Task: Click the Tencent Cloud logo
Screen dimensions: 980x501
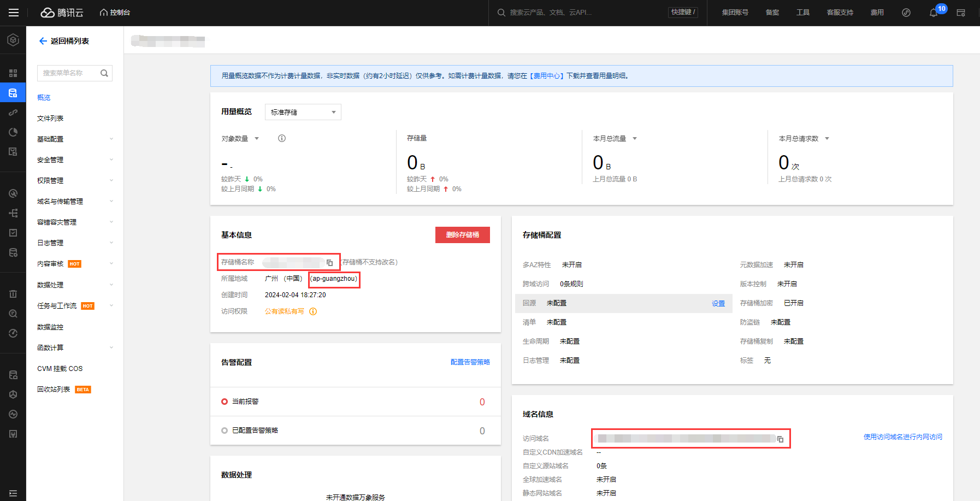Action: [62, 13]
